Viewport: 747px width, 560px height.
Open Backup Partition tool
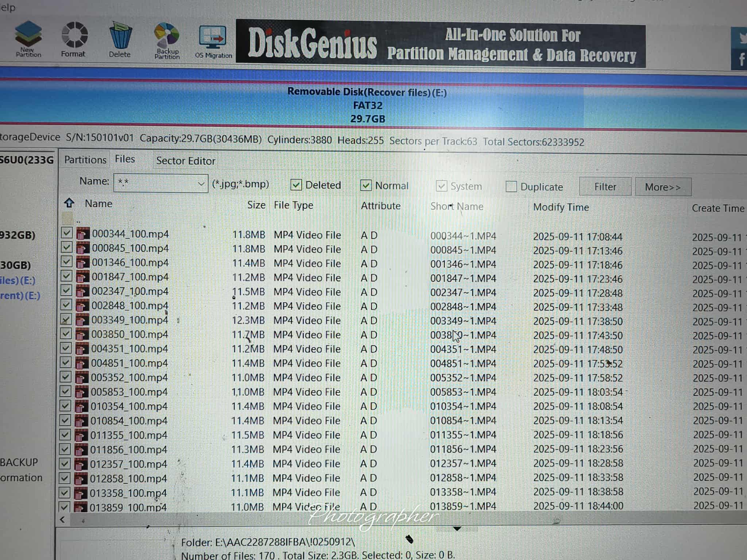click(x=167, y=41)
